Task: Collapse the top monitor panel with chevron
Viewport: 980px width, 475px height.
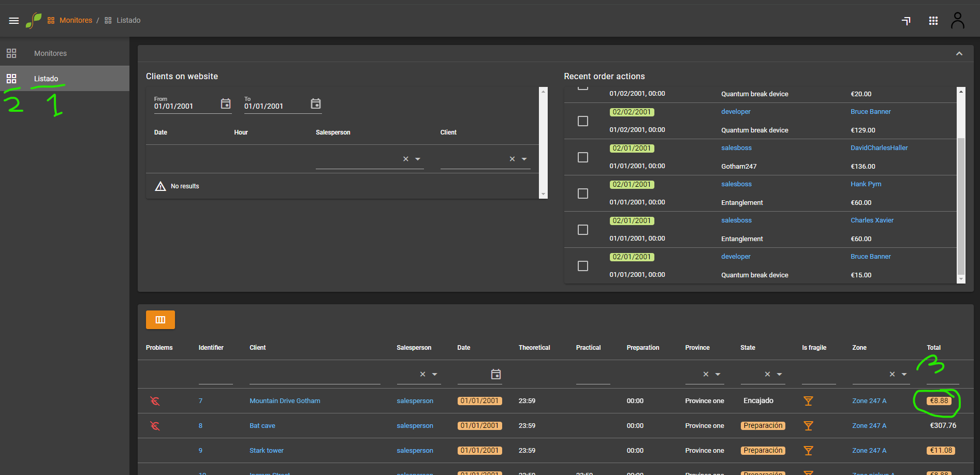Action: coord(959,54)
